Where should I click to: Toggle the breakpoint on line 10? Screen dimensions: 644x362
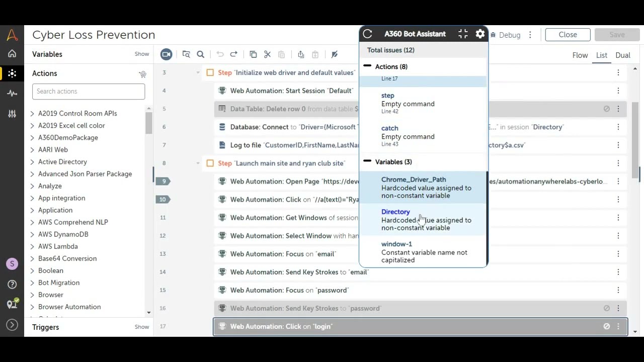tap(163, 199)
